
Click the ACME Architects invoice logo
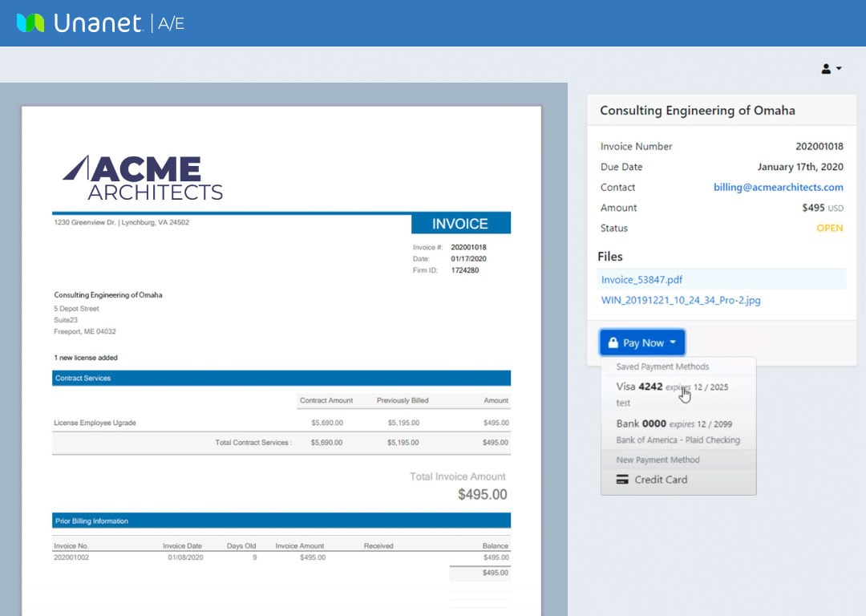(x=143, y=177)
